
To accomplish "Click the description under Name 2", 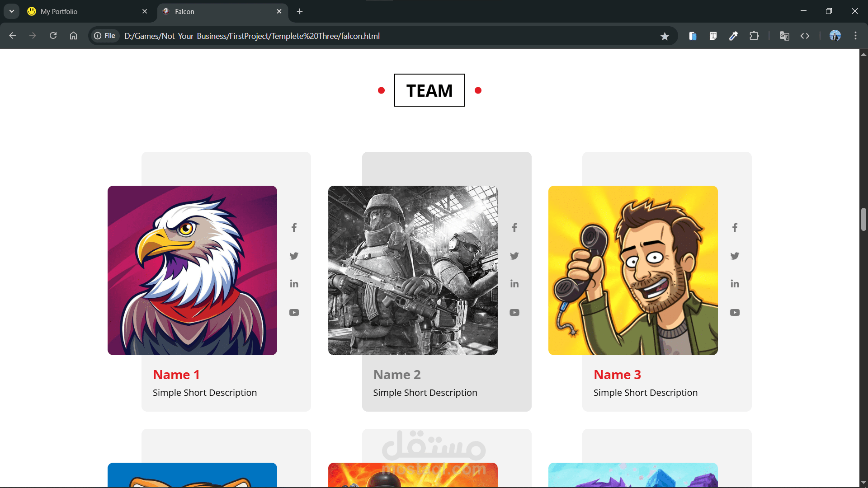I will coord(425,393).
